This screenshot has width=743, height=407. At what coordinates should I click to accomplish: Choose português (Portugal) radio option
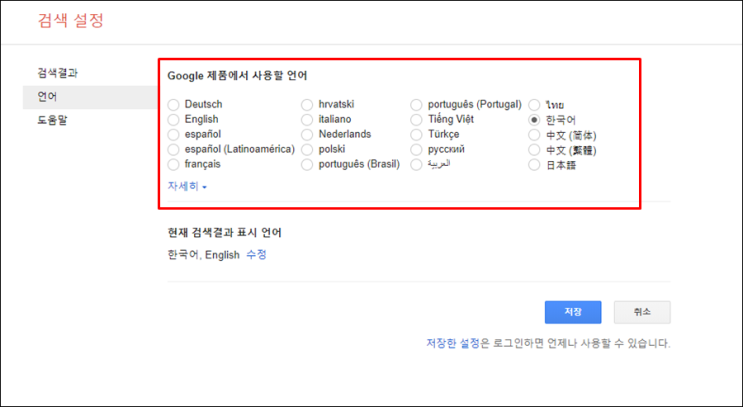click(416, 104)
